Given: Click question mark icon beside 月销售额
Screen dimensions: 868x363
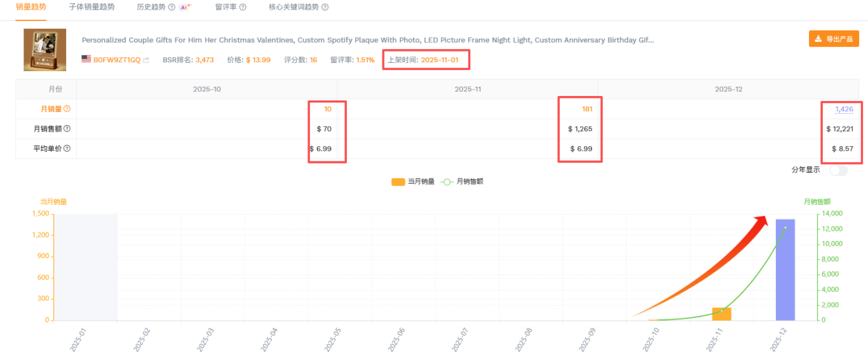Looking at the screenshot, I should pyautogui.click(x=67, y=129).
